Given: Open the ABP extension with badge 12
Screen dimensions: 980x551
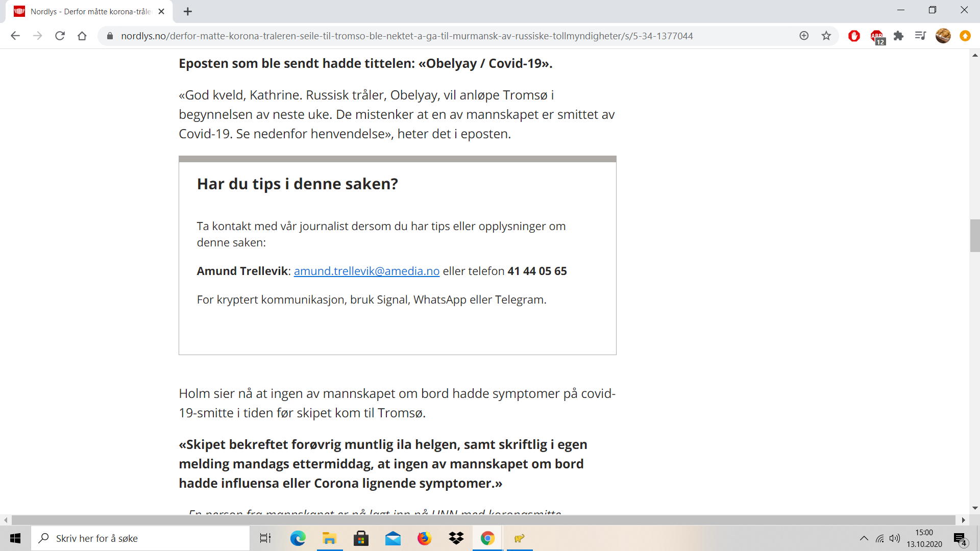Looking at the screenshot, I should click(x=877, y=37).
